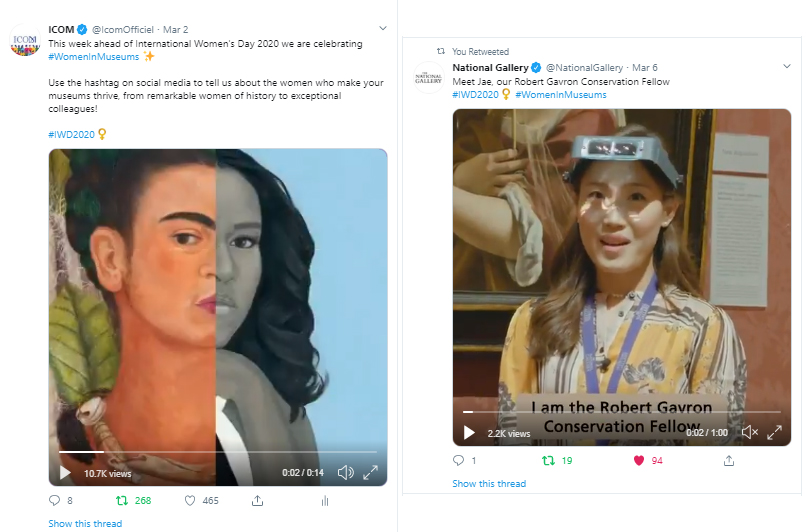Screen dimensions: 806x532
Task: Share the ICOM tweet
Action: pyautogui.click(x=257, y=500)
